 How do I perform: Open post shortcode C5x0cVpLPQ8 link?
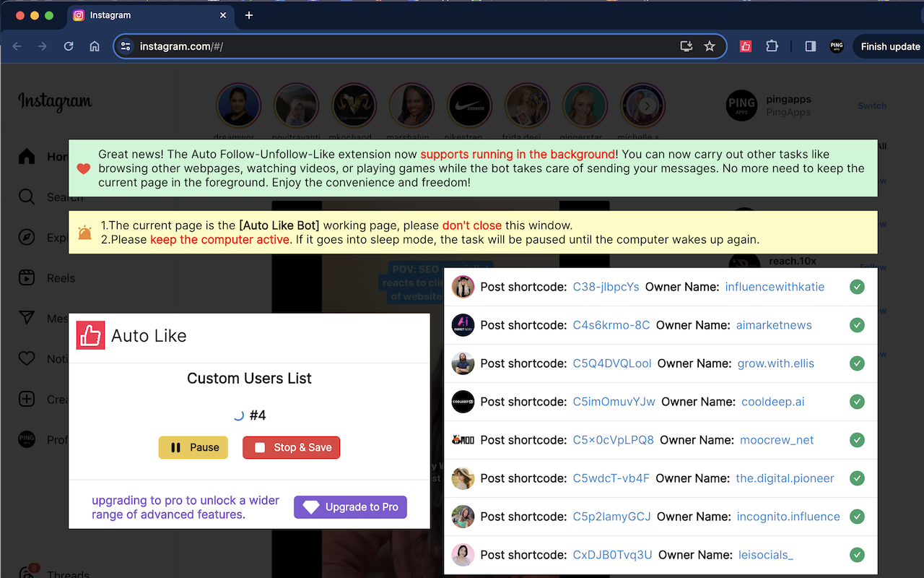pos(613,440)
